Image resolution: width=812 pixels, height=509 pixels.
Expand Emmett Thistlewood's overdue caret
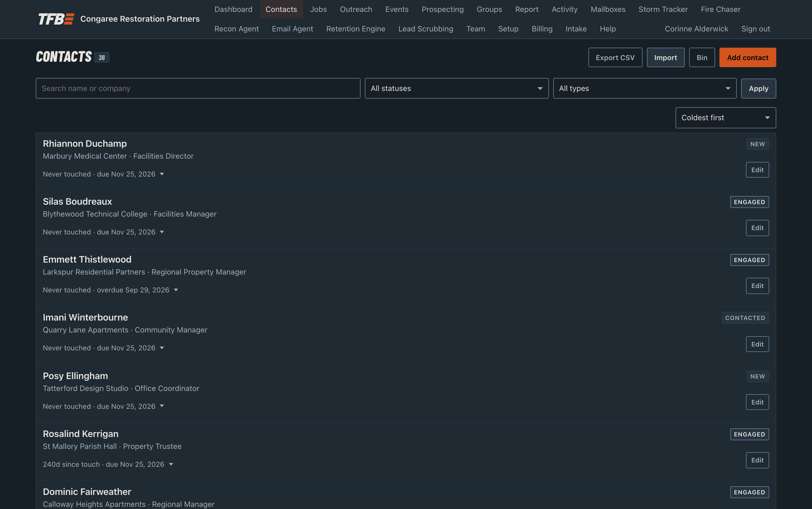click(176, 290)
